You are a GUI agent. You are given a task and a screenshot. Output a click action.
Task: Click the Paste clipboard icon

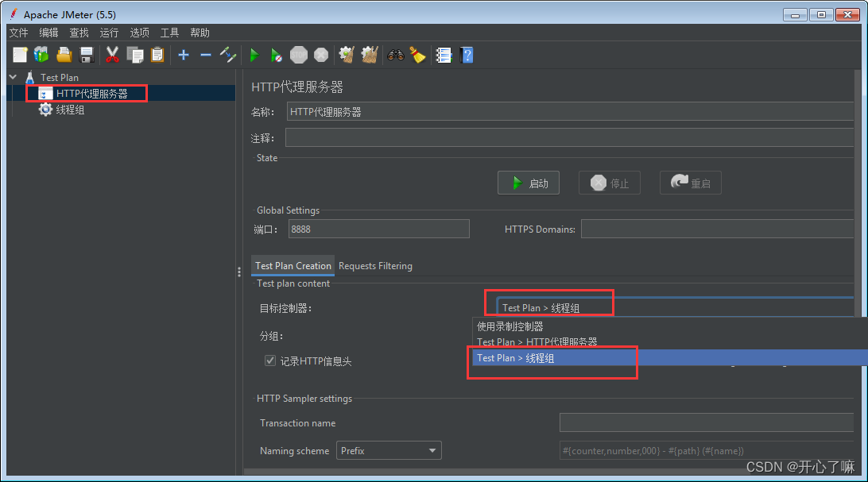[157, 55]
